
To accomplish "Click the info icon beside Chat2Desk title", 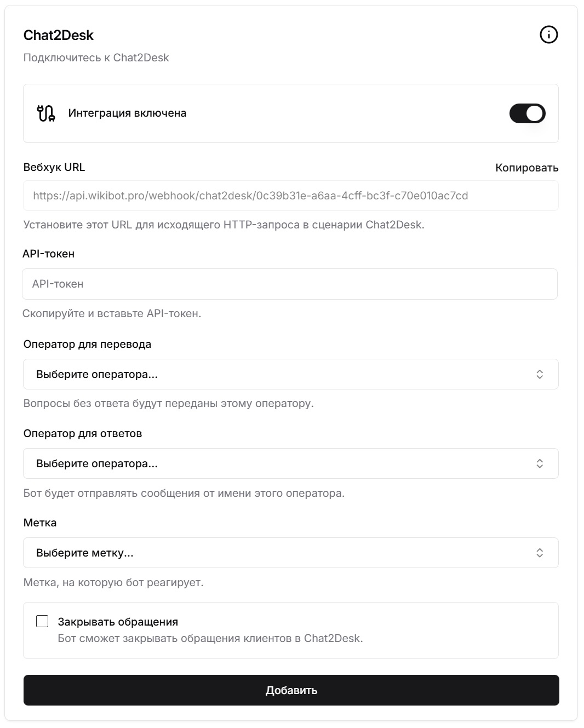I will point(548,35).
